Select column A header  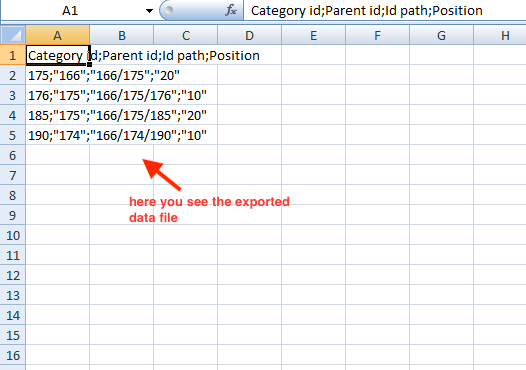pyautogui.click(x=58, y=35)
